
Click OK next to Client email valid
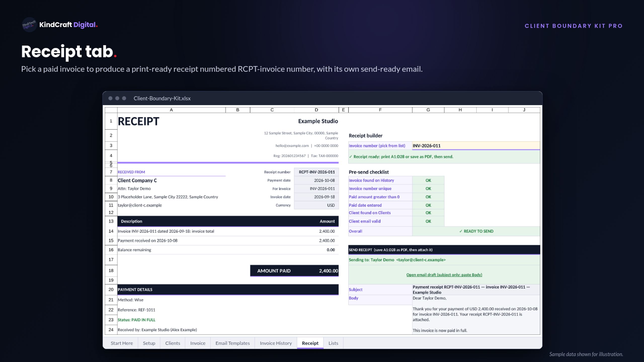pyautogui.click(x=428, y=221)
